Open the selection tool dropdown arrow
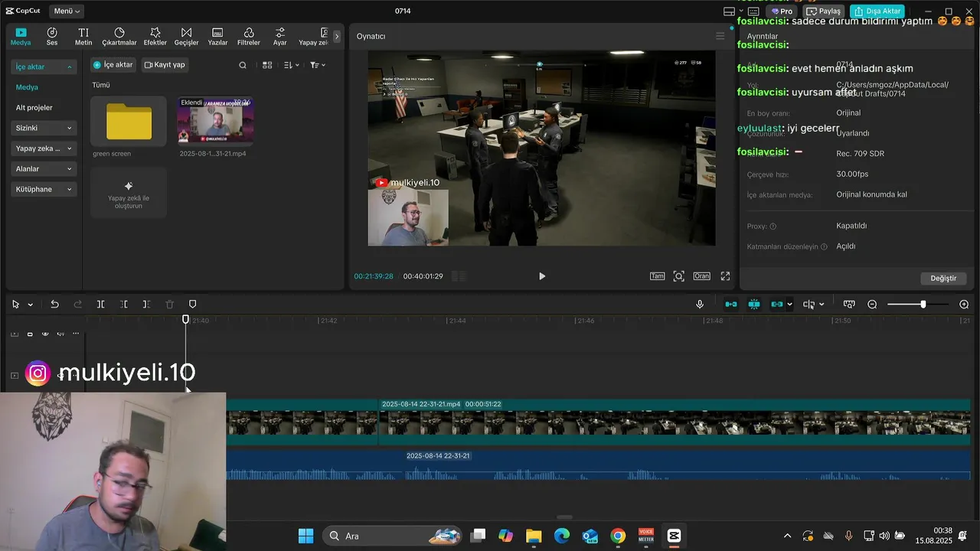 31,305
